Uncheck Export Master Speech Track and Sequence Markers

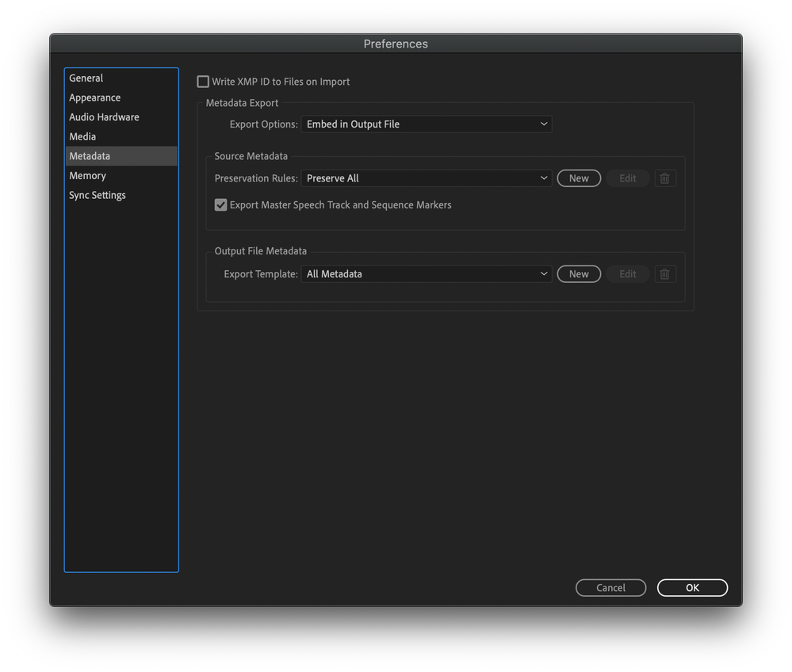220,205
